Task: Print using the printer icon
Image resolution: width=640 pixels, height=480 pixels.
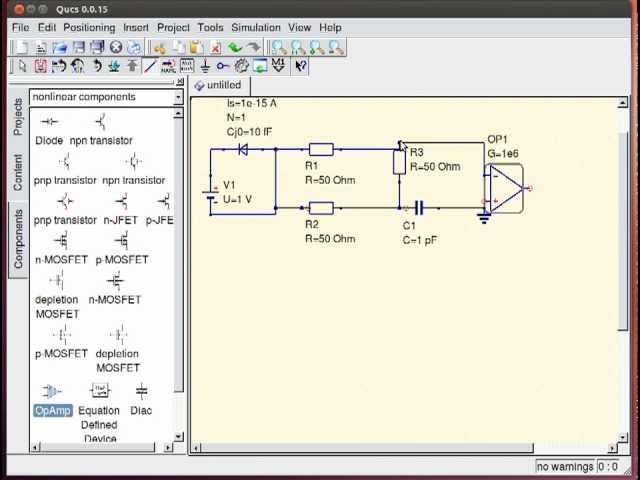Action: [134, 48]
